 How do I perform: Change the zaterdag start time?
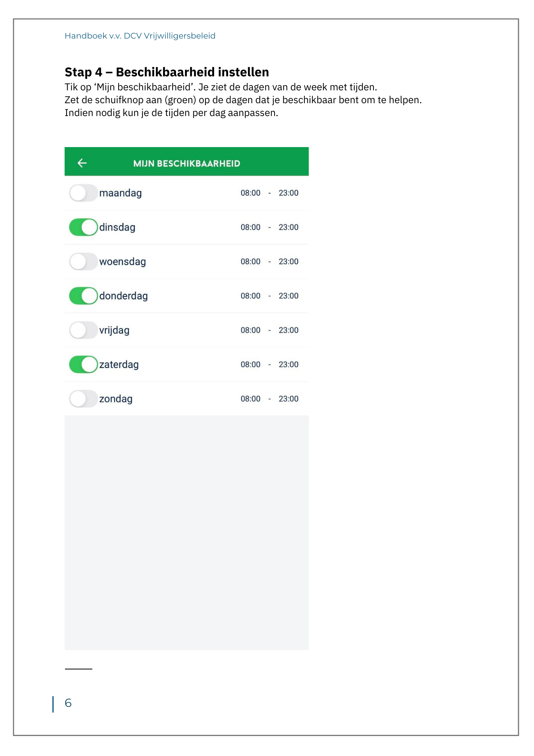(x=250, y=364)
